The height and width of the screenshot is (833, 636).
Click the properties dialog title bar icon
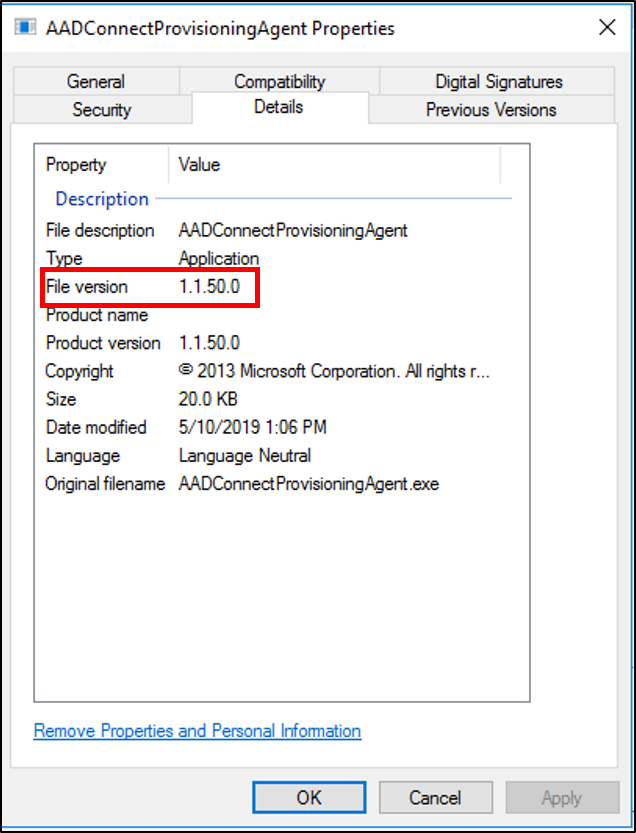(24, 27)
